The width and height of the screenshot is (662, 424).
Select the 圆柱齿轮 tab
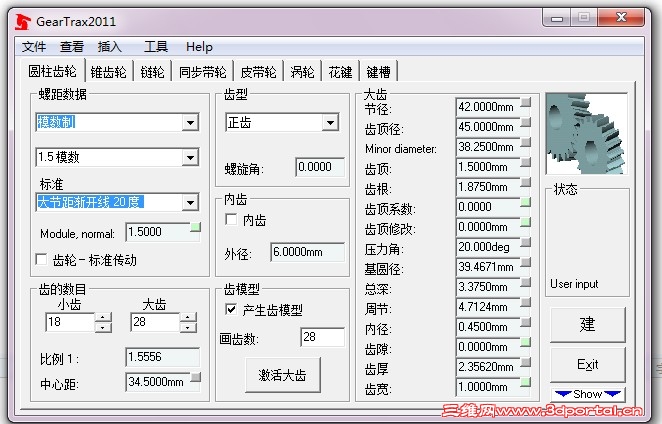point(52,71)
